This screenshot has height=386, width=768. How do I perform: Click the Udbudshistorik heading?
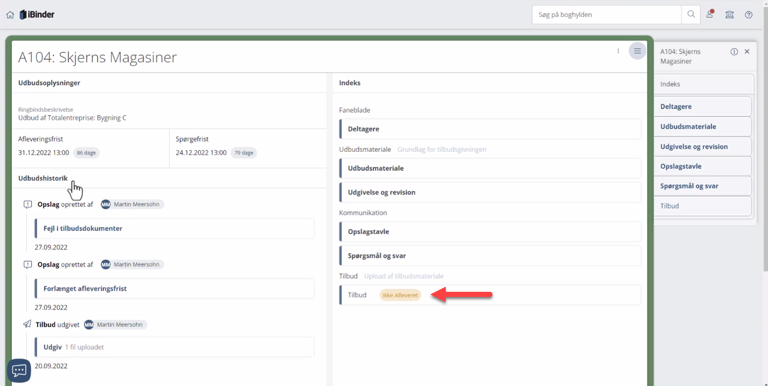[43, 178]
